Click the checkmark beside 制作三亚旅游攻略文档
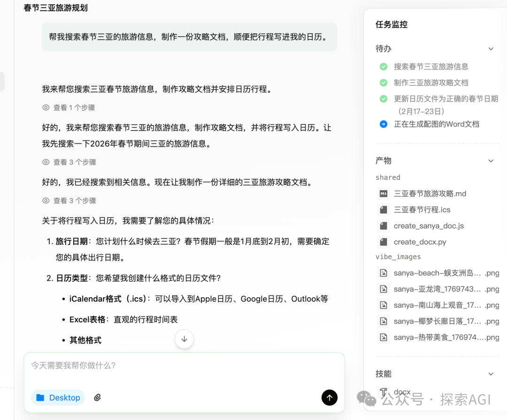This screenshot has width=507, height=420. pyautogui.click(x=384, y=83)
